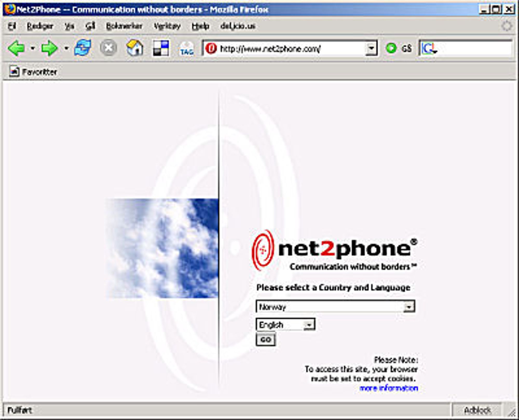Click the Favoritter folder icon
Image resolution: width=519 pixels, height=420 pixels.
coord(14,72)
